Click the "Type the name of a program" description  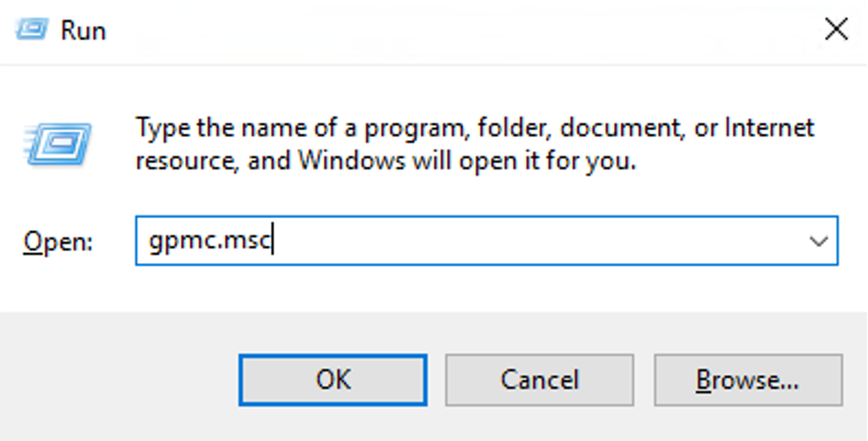[475, 128]
